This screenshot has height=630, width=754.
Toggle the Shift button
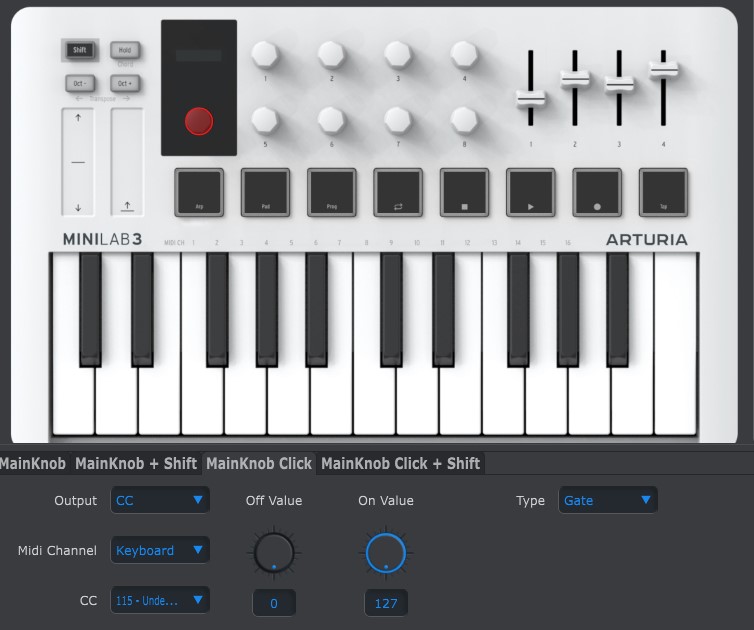pos(80,50)
